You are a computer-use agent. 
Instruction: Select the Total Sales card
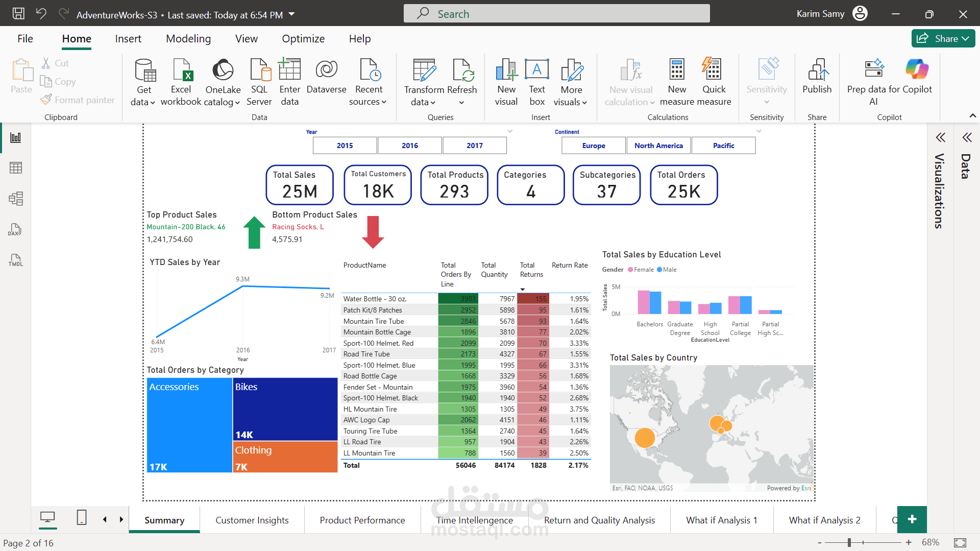tap(300, 185)
